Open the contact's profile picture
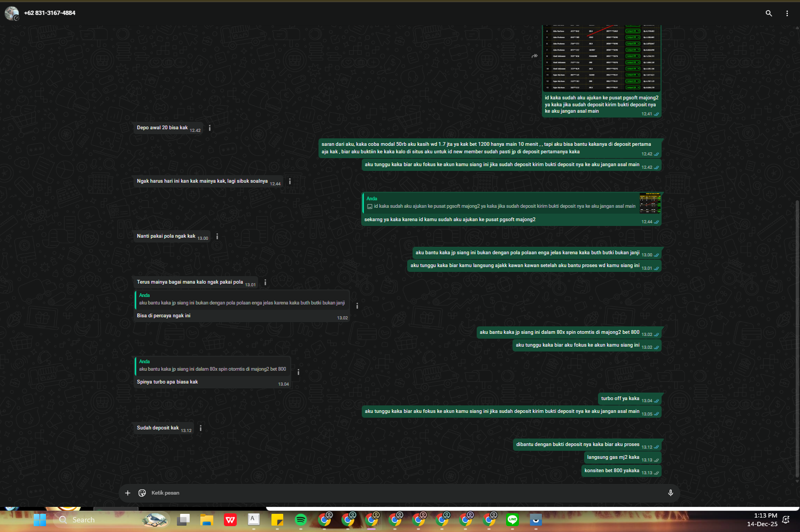This screenshot has width=800, height=532. (x=12, y=13)
